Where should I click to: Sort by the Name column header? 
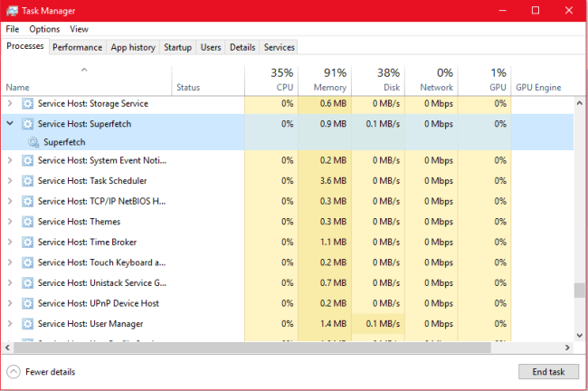coord(86,81)
